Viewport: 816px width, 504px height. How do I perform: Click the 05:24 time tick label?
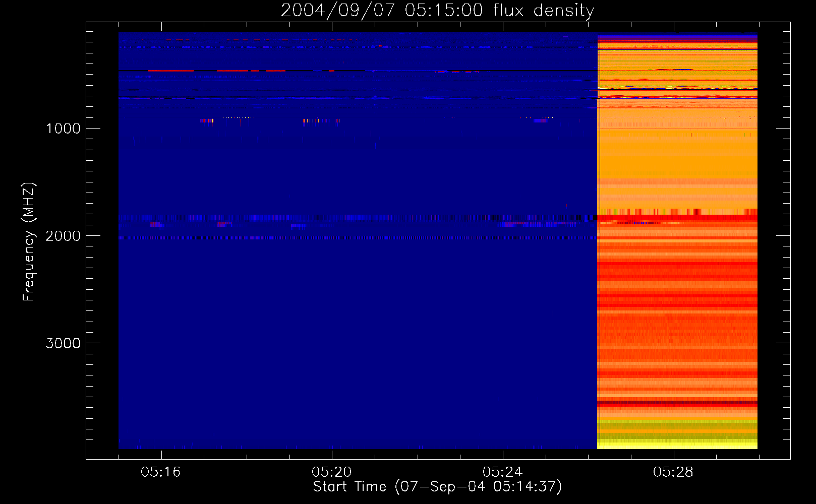(x=502, y=472)
